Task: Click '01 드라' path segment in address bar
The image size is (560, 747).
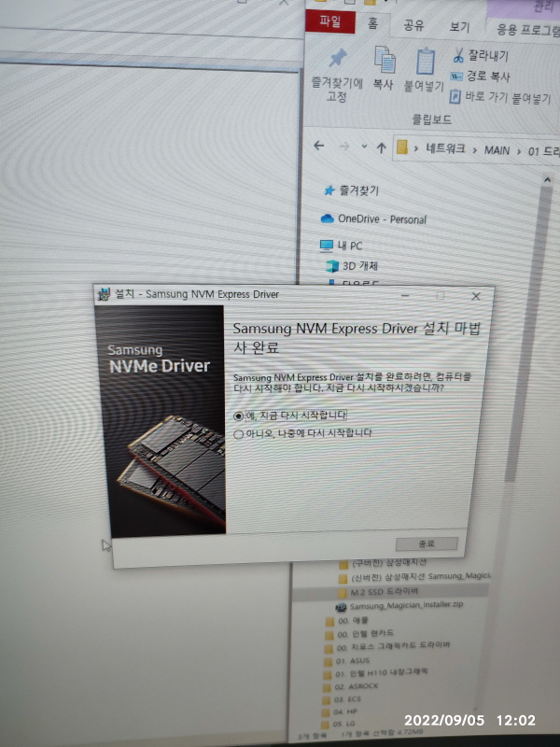Action: coord(544,152)
